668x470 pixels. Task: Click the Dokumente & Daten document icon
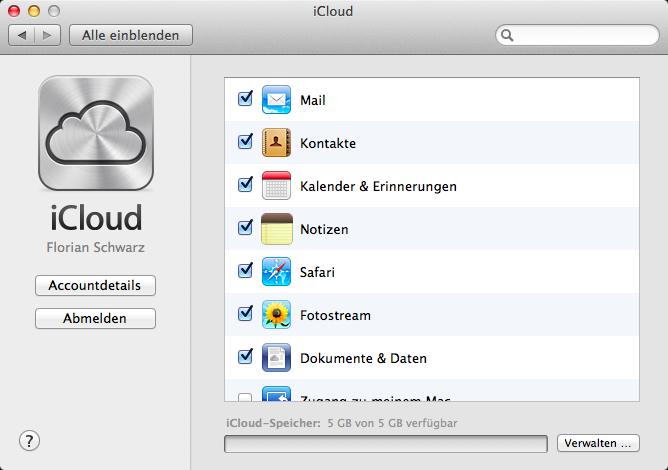[x=276, y=358]
